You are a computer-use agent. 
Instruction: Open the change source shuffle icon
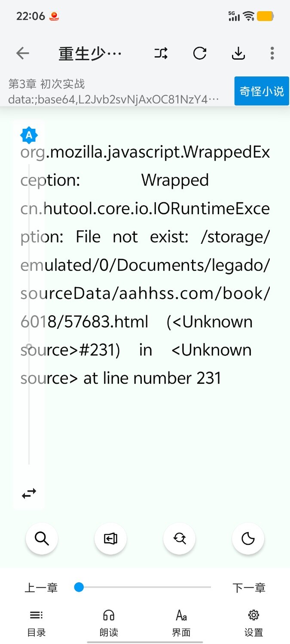click(161, 54)
